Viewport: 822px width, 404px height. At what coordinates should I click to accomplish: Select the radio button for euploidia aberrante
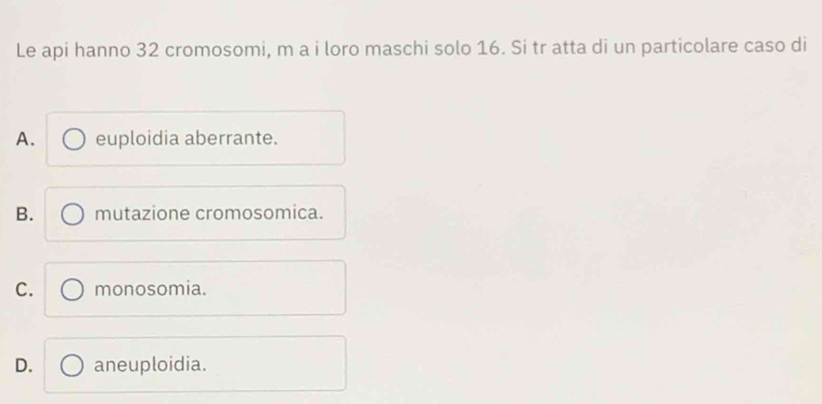coord(75,139)
